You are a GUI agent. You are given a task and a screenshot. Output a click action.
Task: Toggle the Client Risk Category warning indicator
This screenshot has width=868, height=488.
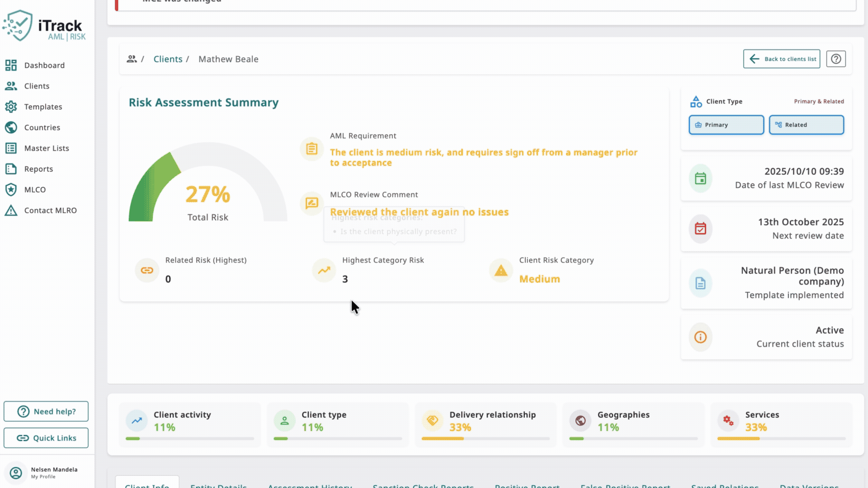point(500,270)
